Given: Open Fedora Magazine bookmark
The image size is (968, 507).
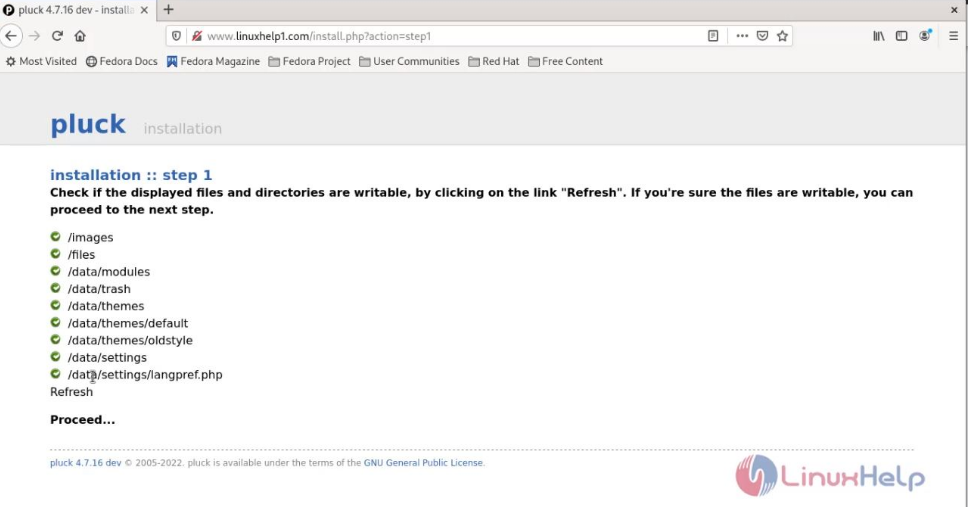Looking at the screenshot, I should pos(213,61).
